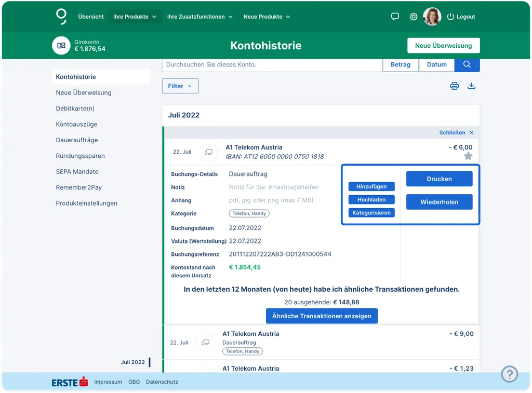532x393 pixels.
Task: Select Kontohistorie in the sidebar
Action: pyautogui.click(x=101, y=77)
